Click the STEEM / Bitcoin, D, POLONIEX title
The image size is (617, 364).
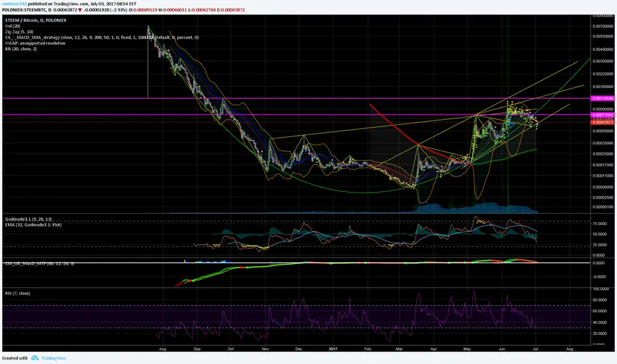point(36,20)
